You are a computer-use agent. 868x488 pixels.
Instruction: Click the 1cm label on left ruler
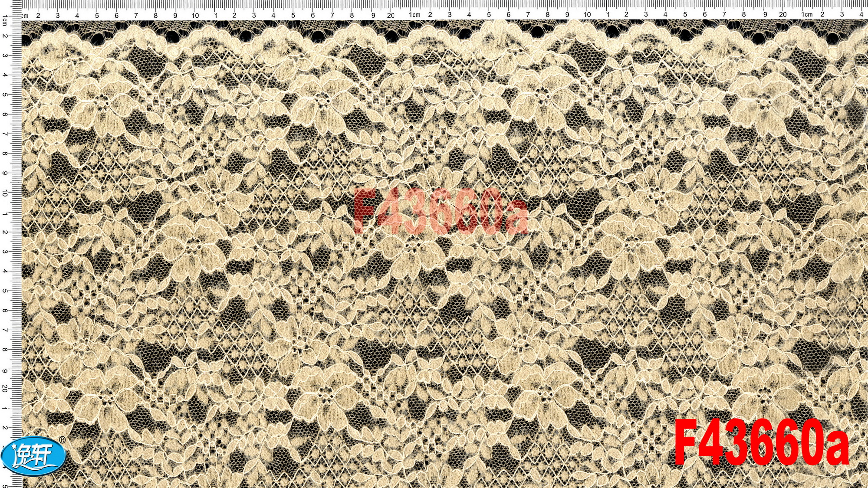(5, 20)
